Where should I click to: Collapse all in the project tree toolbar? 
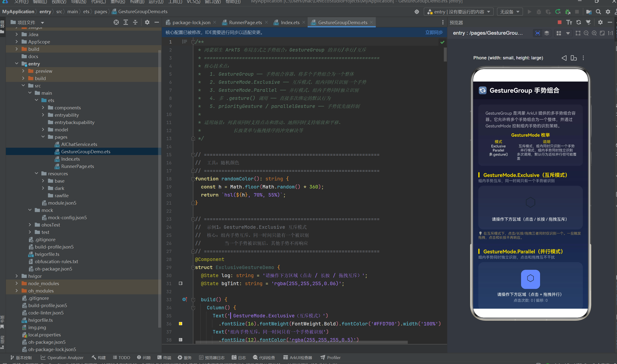pyautogui.click(x=135, y=22)
